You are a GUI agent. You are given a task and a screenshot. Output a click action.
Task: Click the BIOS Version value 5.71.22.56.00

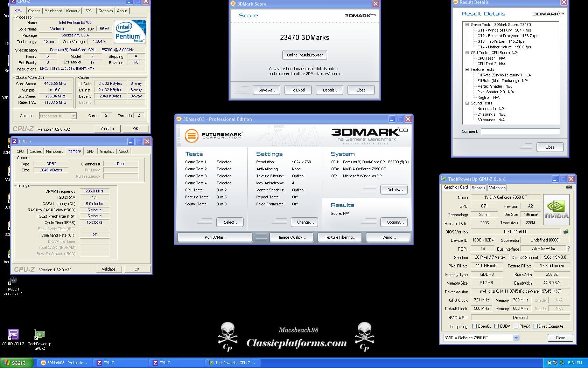pyautogui.click(x=515, y=232)
